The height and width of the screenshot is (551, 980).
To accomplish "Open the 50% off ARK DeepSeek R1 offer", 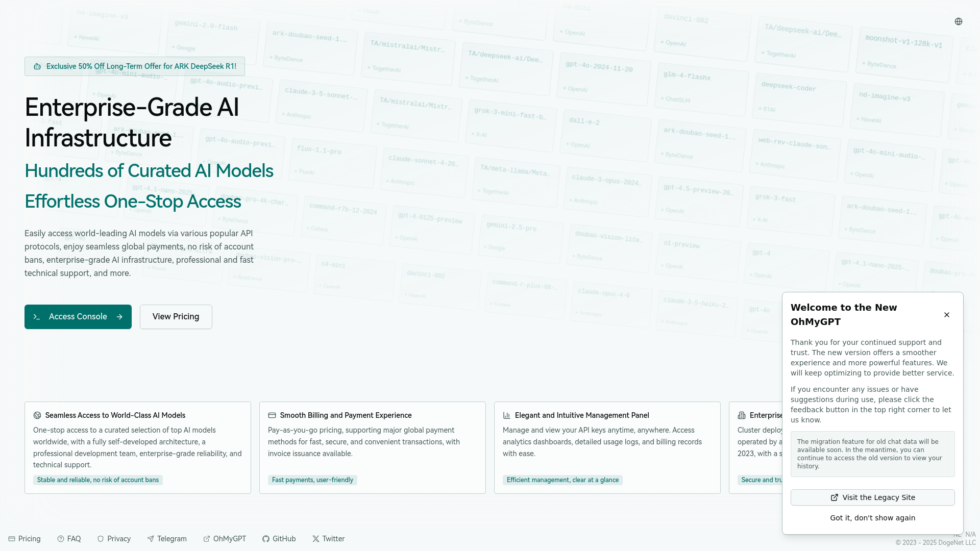I will 135,66.
